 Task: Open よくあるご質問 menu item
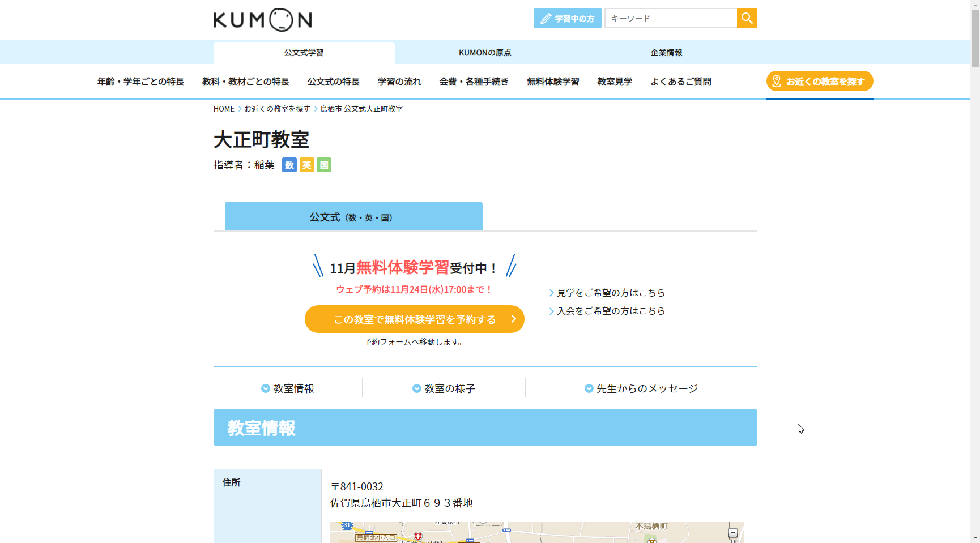(x=681, y=82)
